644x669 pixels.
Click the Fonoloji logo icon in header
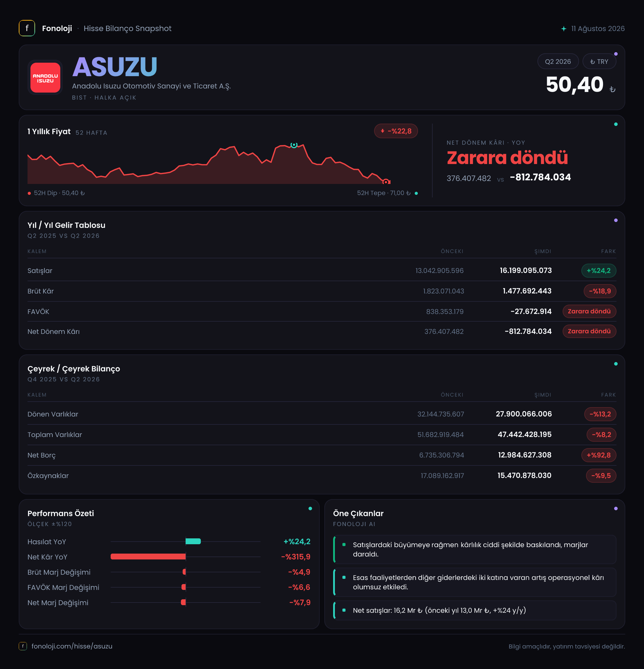pos(27,28)
